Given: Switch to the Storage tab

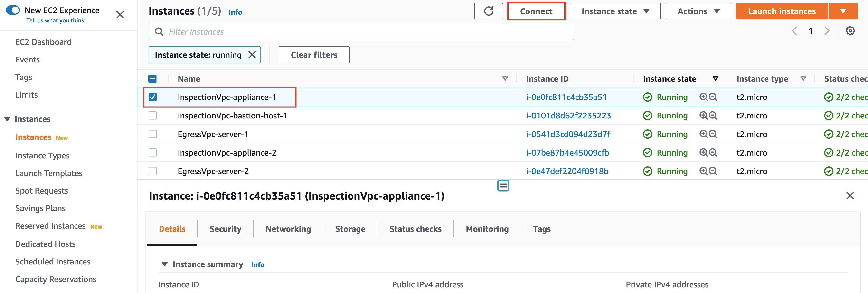Looking at the screenshot, I should [x=350, y=229].
